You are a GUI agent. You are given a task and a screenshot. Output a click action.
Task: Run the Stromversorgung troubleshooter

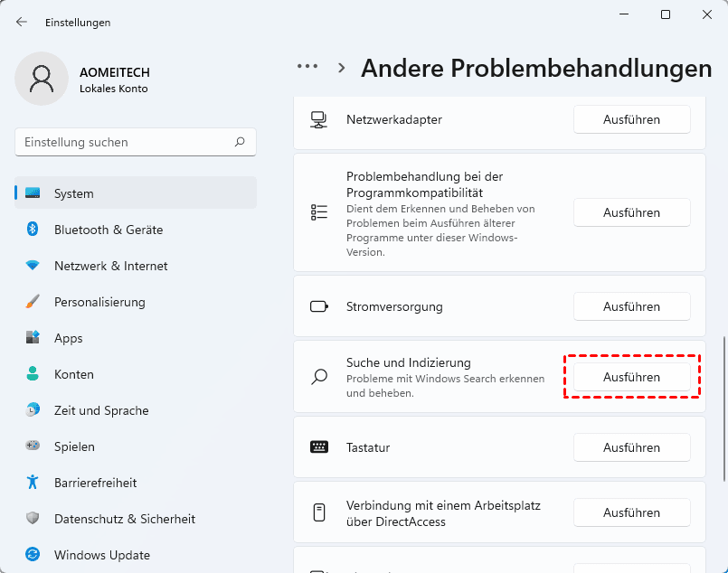631,306
